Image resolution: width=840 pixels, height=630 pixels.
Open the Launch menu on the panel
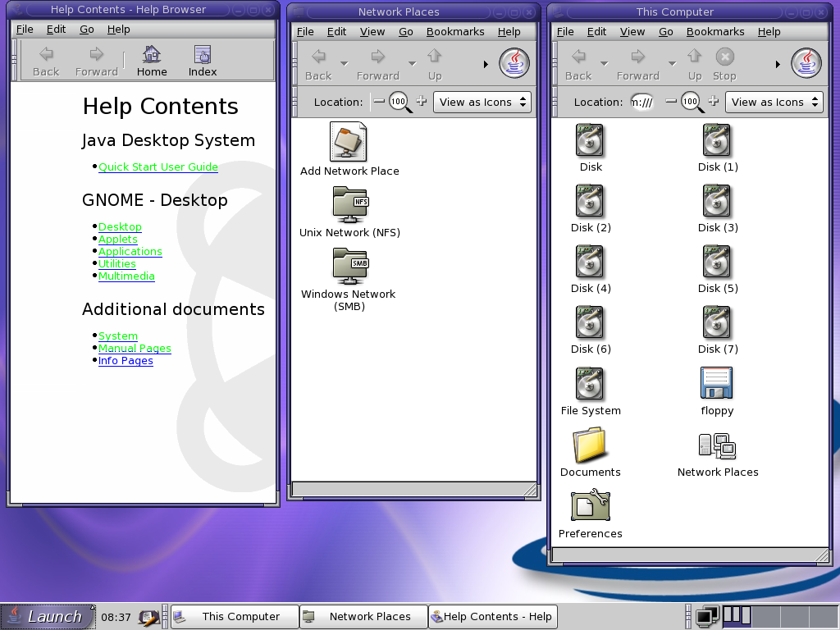coord(47,617)
